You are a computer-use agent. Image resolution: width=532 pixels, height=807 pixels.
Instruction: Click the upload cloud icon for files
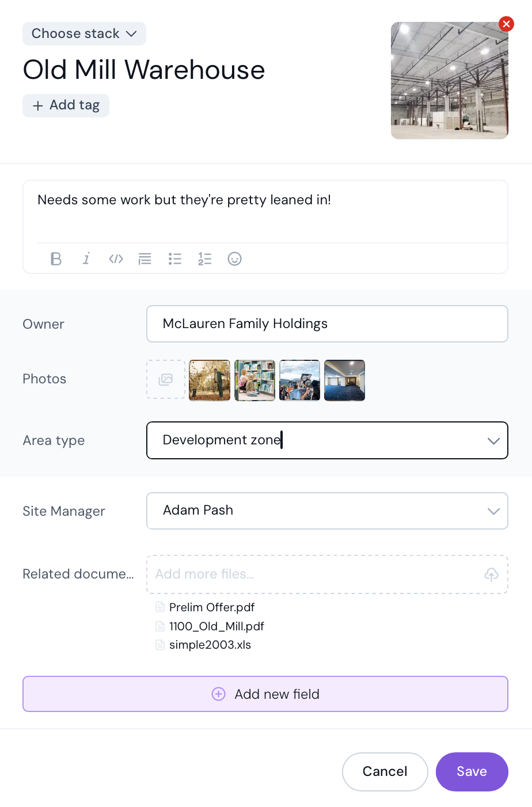click(x=491, y=574)
